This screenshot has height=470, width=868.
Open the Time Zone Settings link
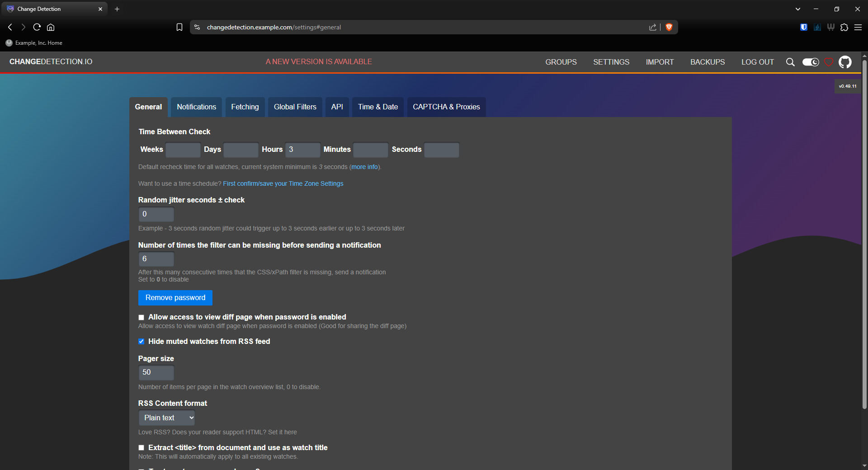283,183
